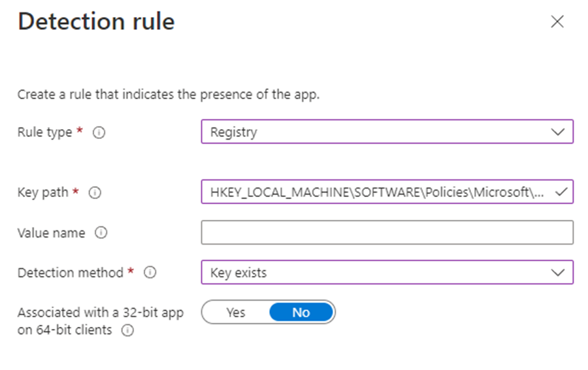Screen dimensions: 588x370
Task: Close the Detection rule panel
Action: coord(557,22)
